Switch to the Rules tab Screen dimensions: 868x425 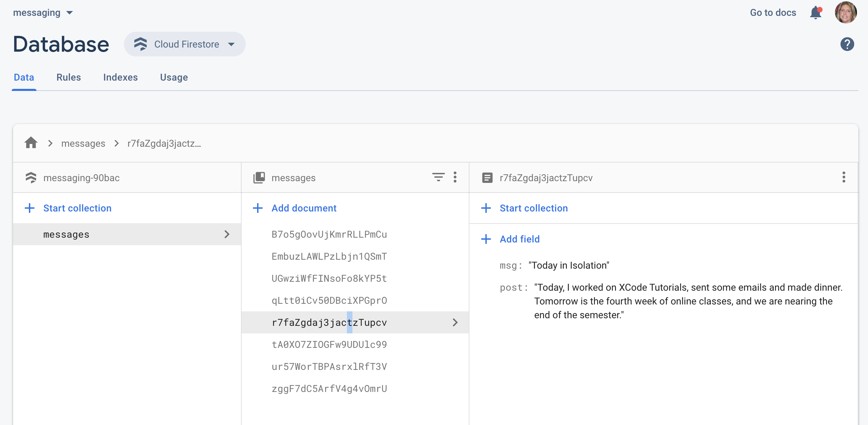(68, 77)
